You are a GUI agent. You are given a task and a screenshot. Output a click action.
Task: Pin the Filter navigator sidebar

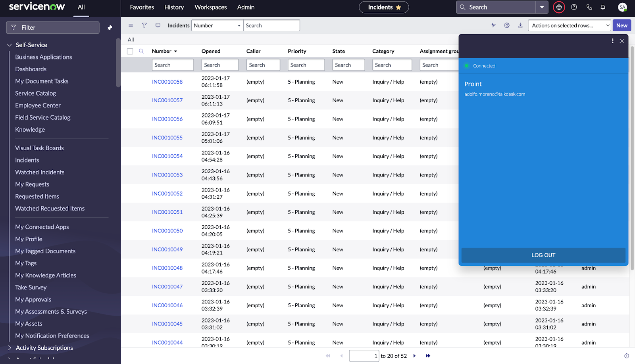pos(110,27)
